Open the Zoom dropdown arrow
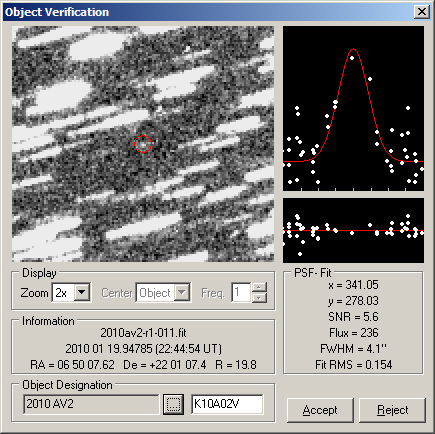 point(82,293)
